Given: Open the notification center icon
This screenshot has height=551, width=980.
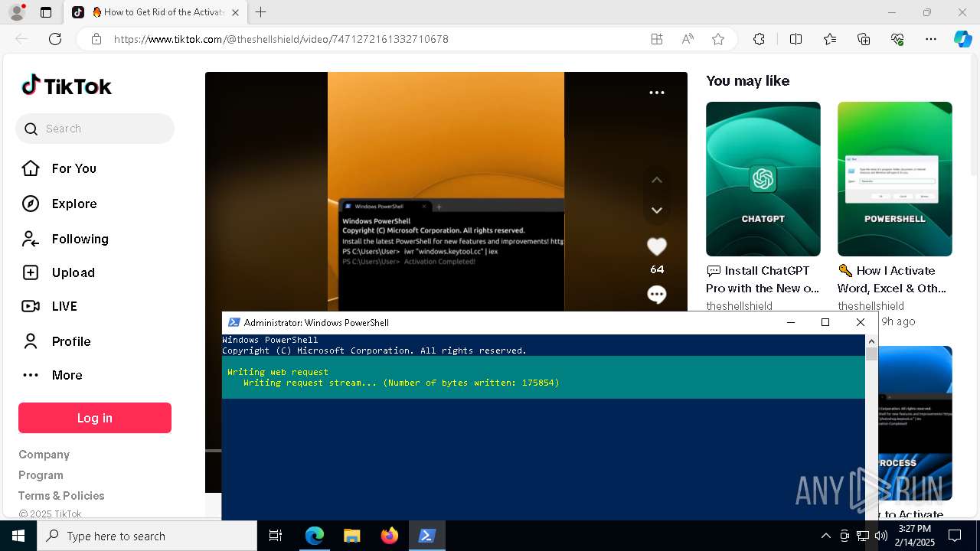Looking at the screenshot, I should point(955,536).
